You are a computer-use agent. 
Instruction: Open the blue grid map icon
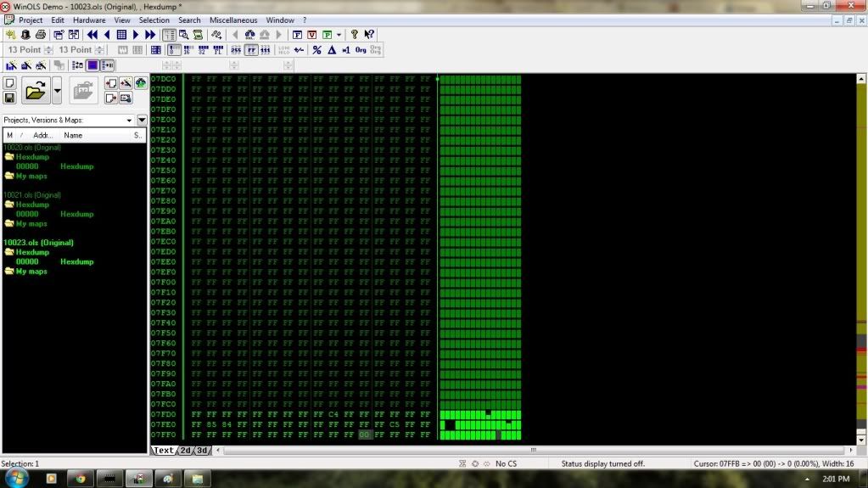point(121,34)
